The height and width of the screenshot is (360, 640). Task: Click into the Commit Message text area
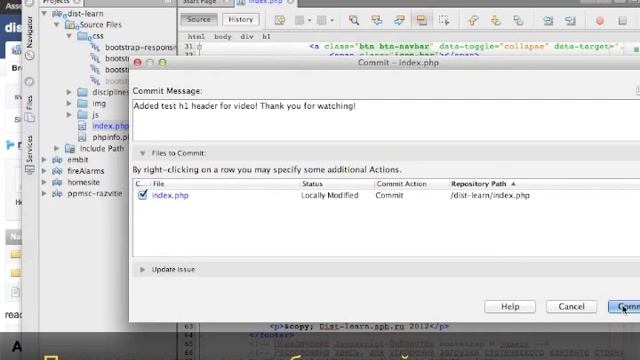pyautogui.click(x=386, y=120)
